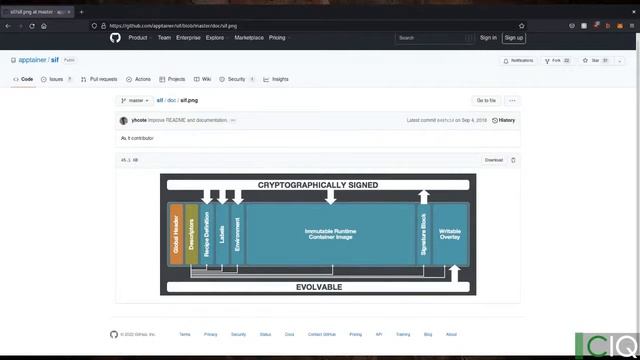Click the Notifications button

[x=518, y=60]
